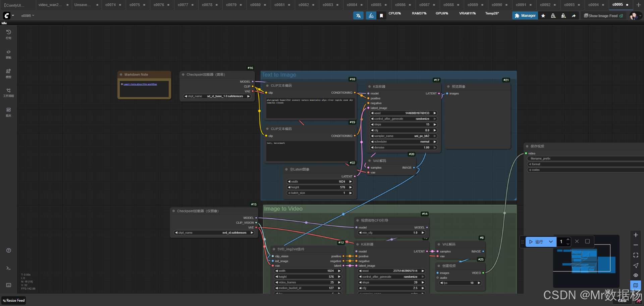Open the user avatar dropdown
This screenshot has height=306, width=644.
(x=636, y=16)
